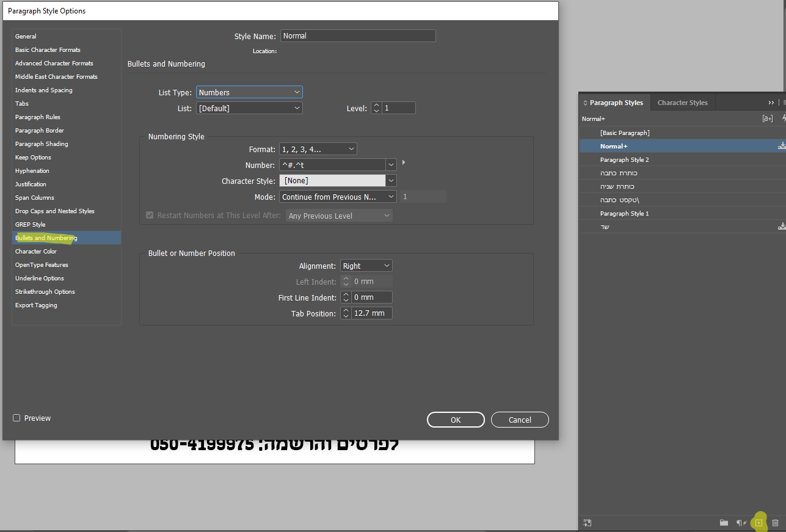Click the imported-style icon on the שד row
The width and height of the screenshot is (786, 532).
[782, 227]
